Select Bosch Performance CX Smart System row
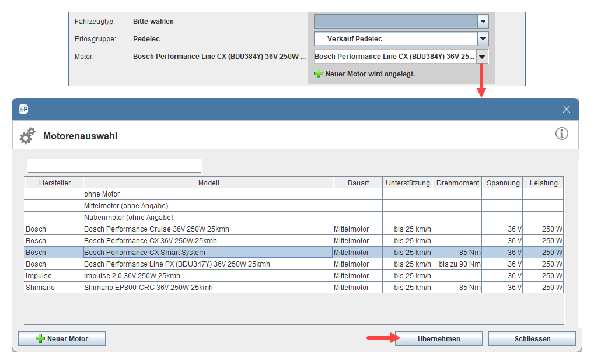The image size is (594, 364). [294, 253]
